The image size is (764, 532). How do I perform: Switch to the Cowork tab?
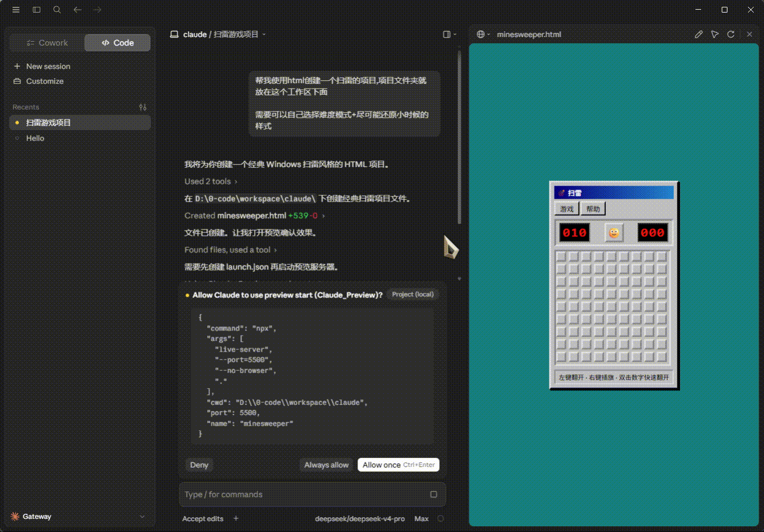(x=47, y=43)
